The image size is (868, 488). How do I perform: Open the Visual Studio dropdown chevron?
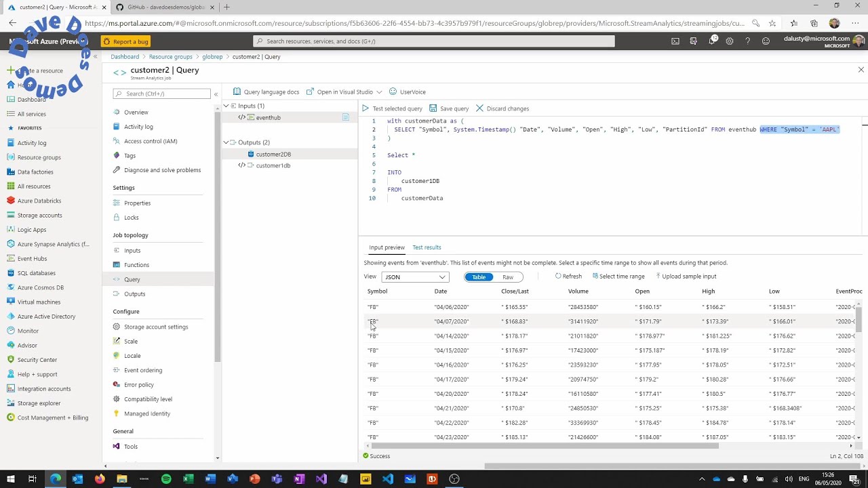(x=380, y=91)
